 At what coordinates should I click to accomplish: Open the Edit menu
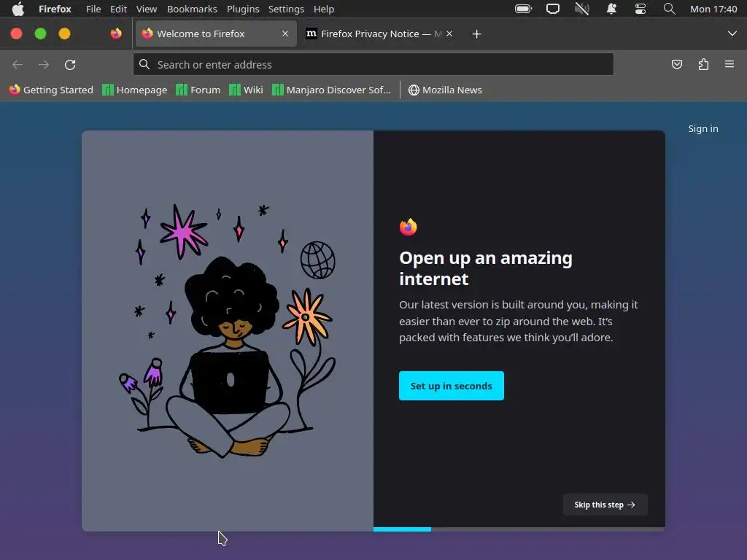click(118, 9)
